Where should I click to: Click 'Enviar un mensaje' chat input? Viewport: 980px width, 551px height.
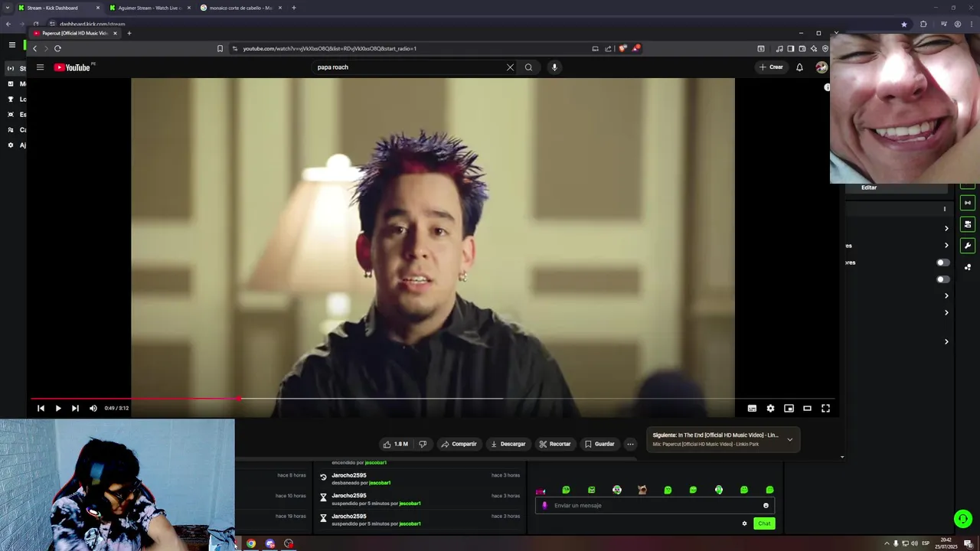point(655,505)
